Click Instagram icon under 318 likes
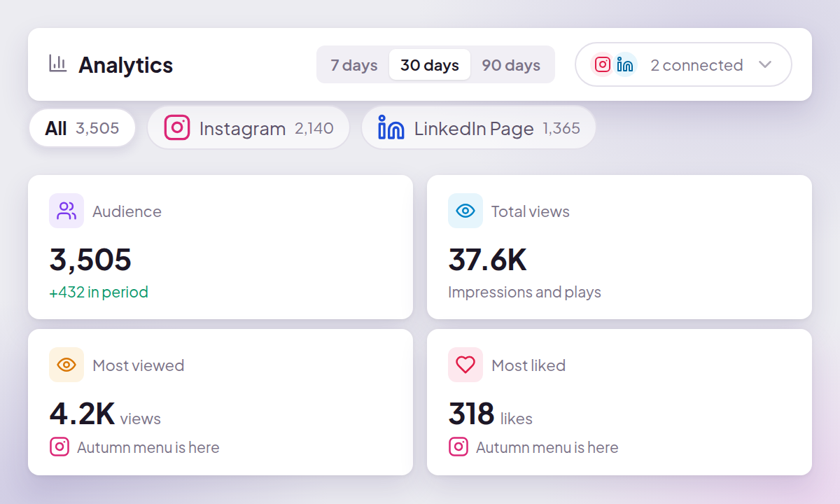Screen dimensions: 840x504 point(458,447)
